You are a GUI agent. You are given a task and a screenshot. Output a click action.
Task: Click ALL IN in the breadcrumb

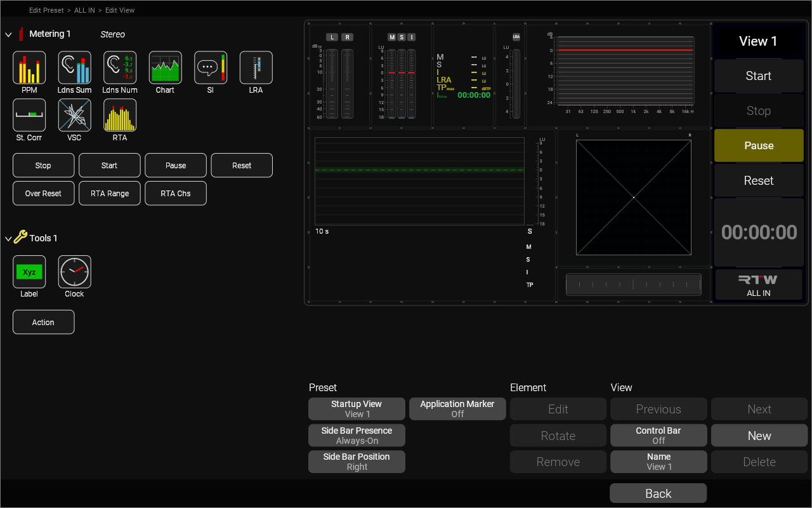pos(84,10)
